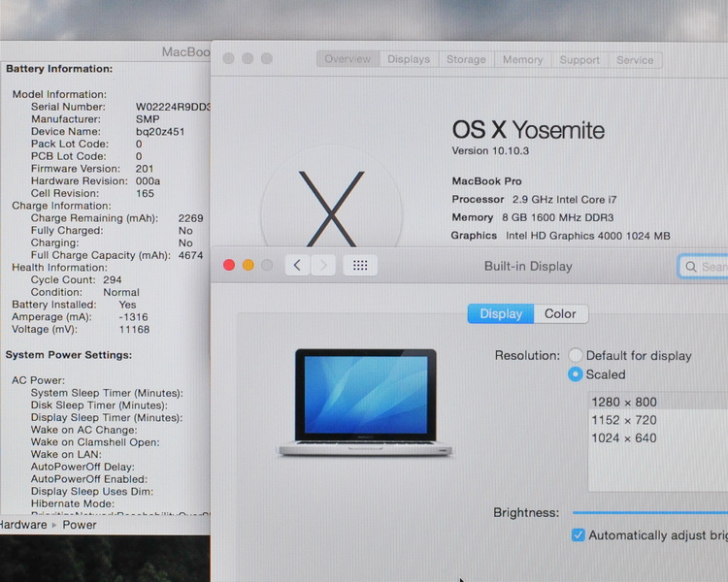Click the Graphics Intel HD Graphics 4000 line
The height and width of the screenshot is (582, 728).
click(560, 236)
